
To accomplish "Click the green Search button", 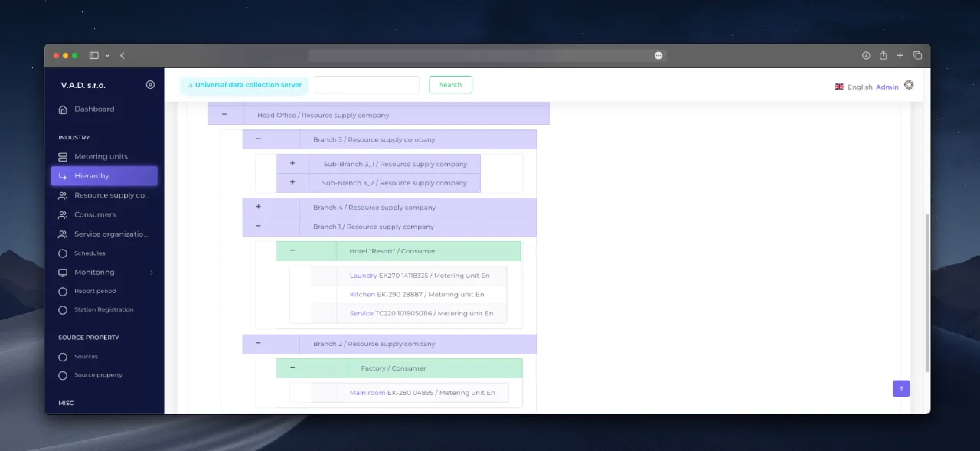I will [x=450, y=85].
